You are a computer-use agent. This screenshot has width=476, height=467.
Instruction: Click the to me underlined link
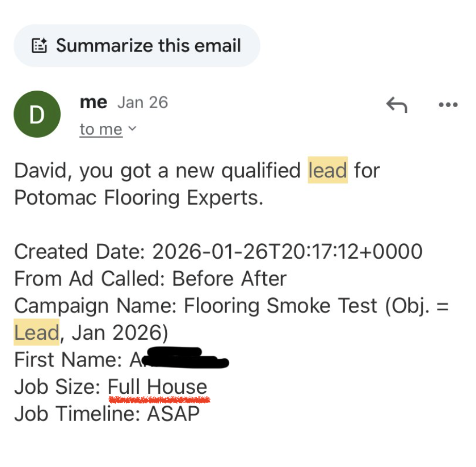coord(100,129)
